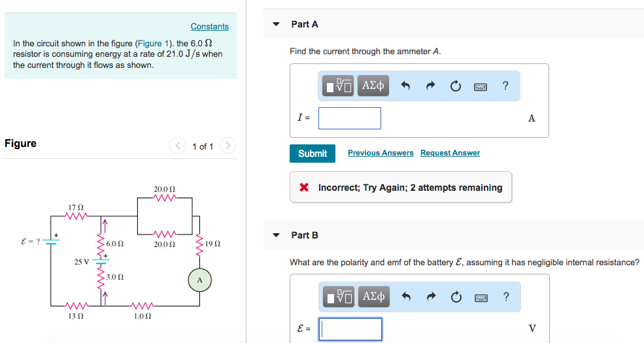Open Greek symbols palette in Part B

(374, 297)
